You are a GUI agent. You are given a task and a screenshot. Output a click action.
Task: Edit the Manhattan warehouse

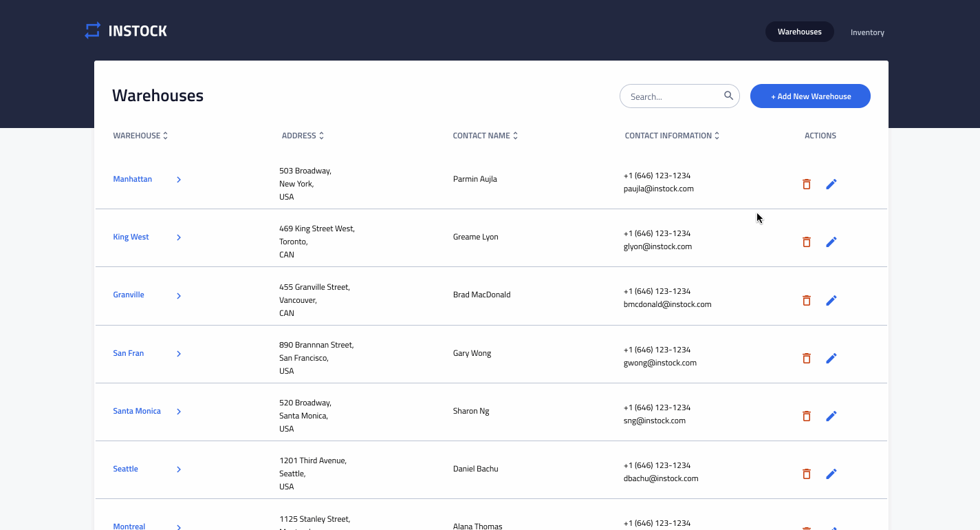click(831, 184)
